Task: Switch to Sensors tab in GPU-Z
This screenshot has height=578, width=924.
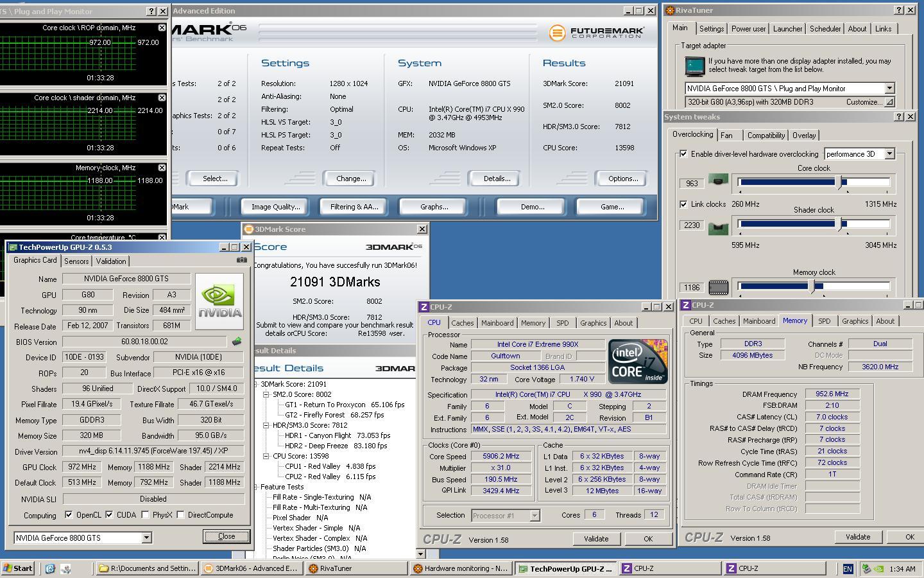Action: pos(76,261)
